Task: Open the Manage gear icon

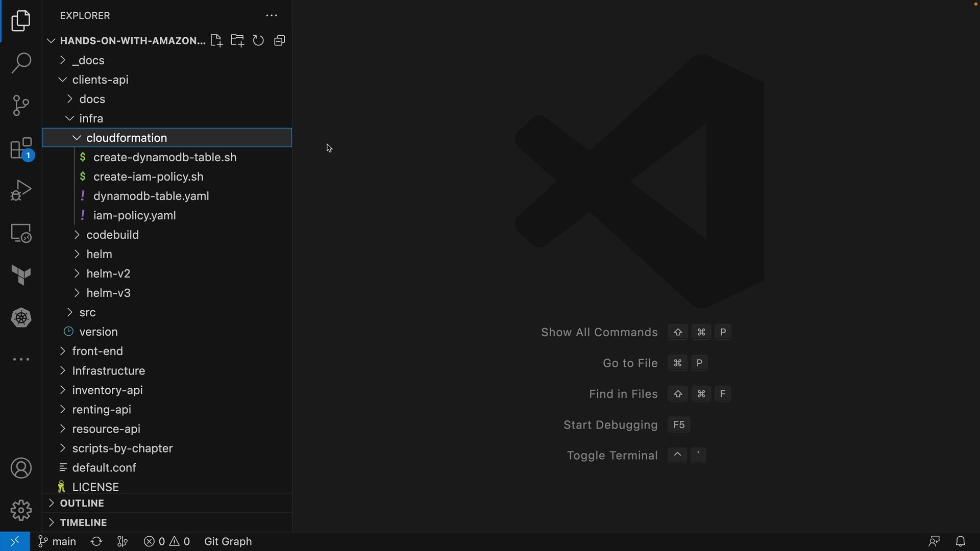Action: pos(21,510)
